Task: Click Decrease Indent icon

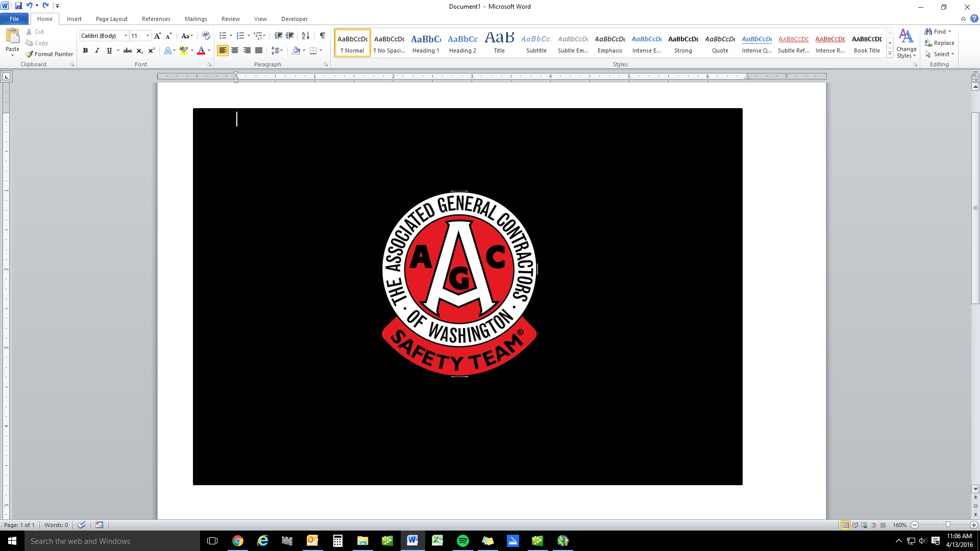Action: (x=278, y=36)
